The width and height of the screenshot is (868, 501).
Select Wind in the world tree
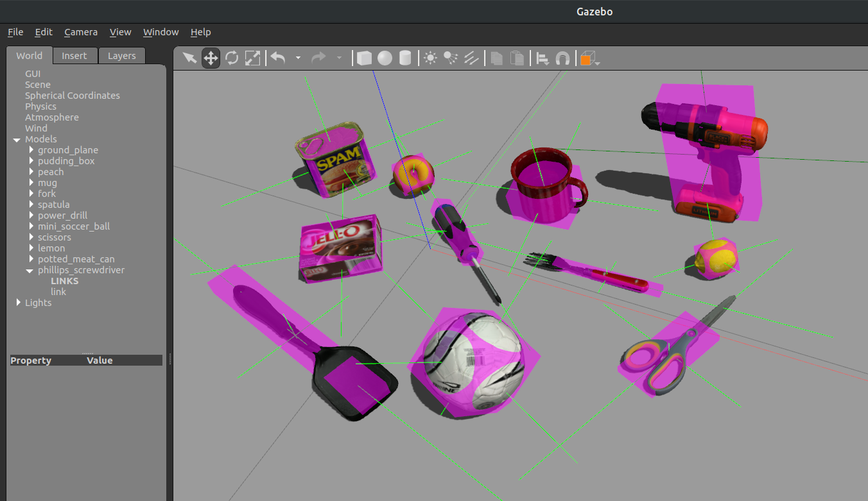point(36,128)
